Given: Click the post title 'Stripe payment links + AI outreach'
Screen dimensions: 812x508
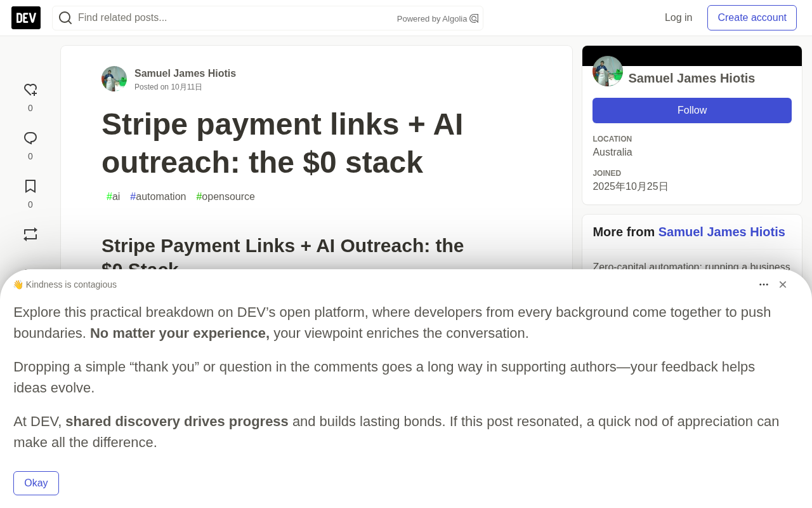Looking at the screenshot, I should pyautogui.click(x=282, y=143).
